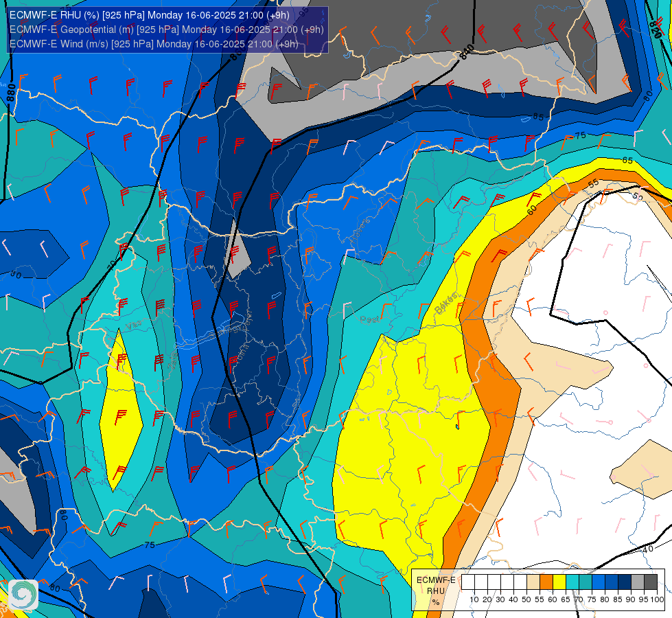This screenshot has width=672, height=618.
Task: Click the orange 55–60% legend swatch
Action: (x=546, y=582)
